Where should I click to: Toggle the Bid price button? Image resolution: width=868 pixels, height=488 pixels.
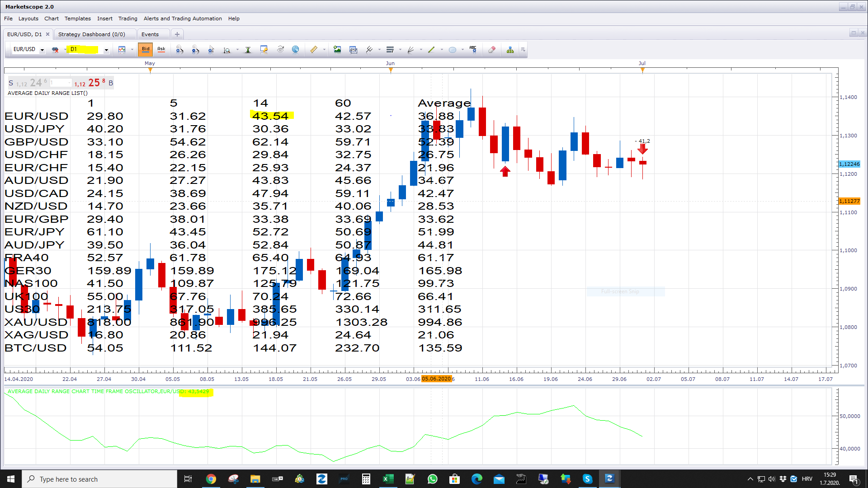click(146, 49)
